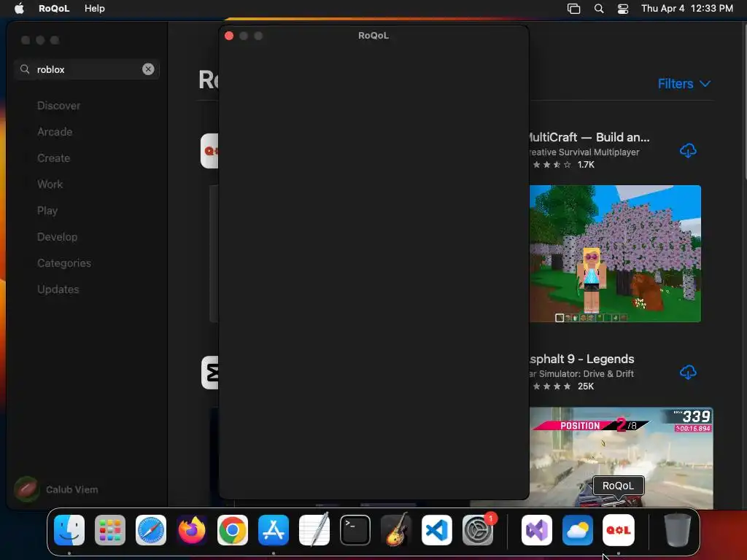
Task: Open the MultiCraft app listing
Action: pyautogui.click(x=589, y=137)
